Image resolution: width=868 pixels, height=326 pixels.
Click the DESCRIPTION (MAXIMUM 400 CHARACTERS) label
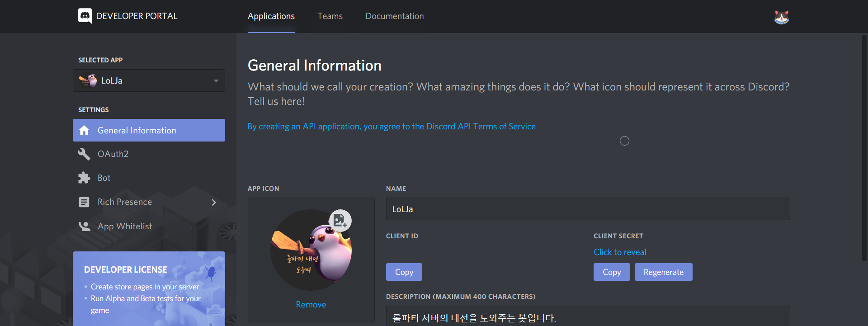click(x=461, y=297)
